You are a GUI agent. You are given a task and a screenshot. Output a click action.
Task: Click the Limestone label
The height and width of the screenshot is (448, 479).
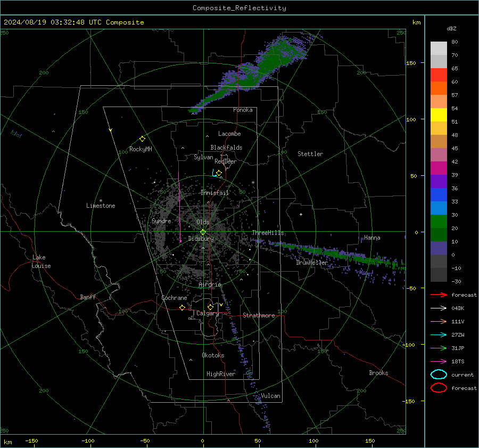click(x=101, y=206)
